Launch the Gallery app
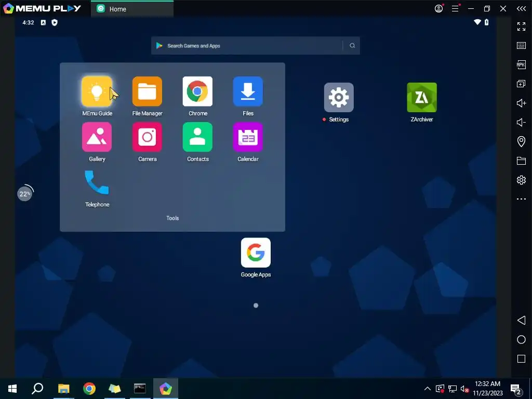Viewport: 532px width, 399px height. click(97, 137)
